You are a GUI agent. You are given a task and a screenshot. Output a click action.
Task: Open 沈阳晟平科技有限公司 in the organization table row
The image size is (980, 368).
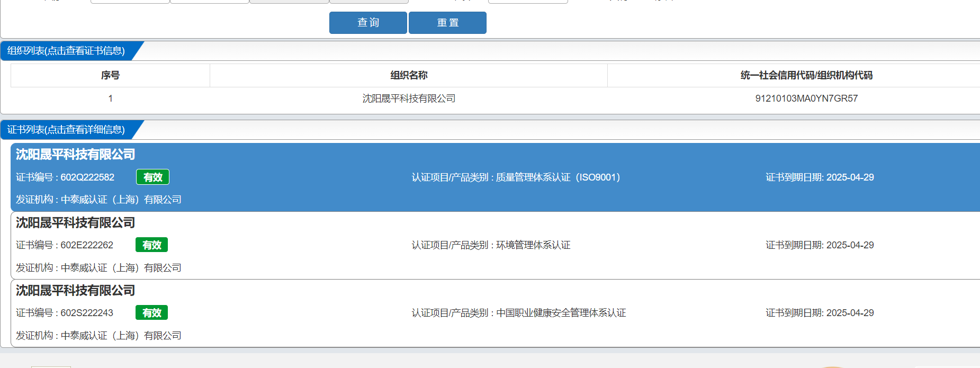tap(409, 98)
